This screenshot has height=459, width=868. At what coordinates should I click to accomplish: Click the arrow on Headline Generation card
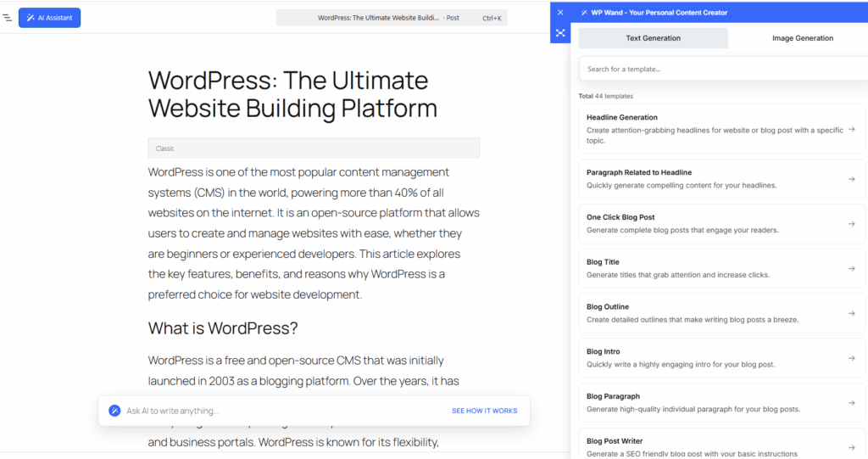coord(852,129)
